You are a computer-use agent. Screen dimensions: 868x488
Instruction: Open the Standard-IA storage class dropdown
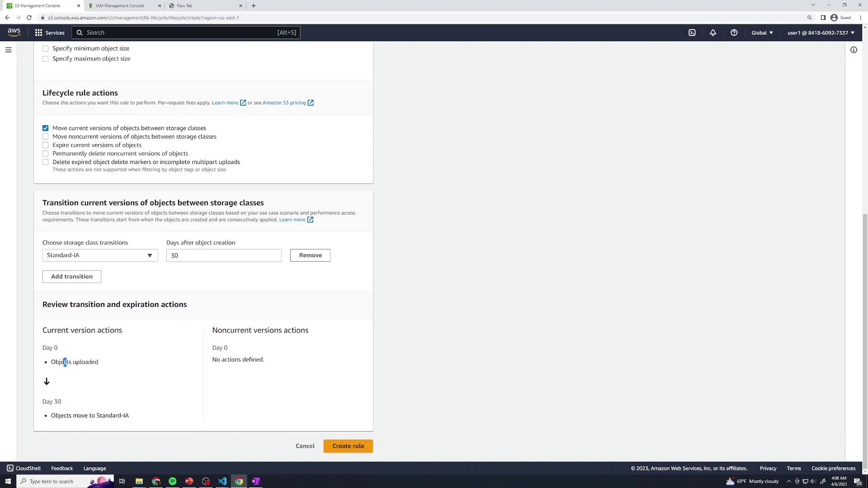point(100,255)
